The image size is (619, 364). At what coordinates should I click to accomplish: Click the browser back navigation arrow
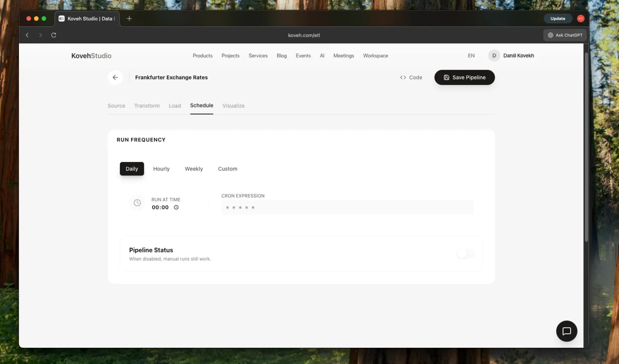[27, 35]
